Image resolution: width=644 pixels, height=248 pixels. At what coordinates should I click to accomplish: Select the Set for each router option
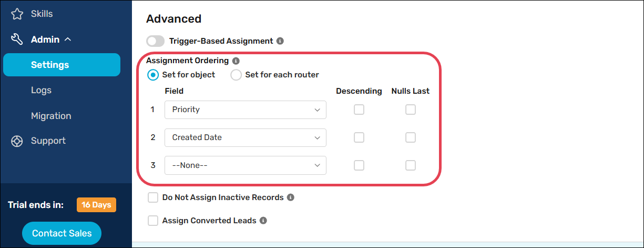pyautogui.click(x=236, y=75)
